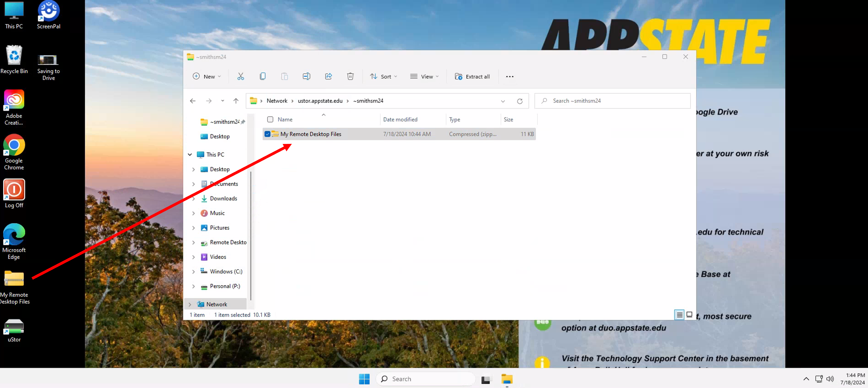The image size is (868, 388).
Task: Select the Adobe Creative Cloud desktop icon
Action: pos(14,108)
